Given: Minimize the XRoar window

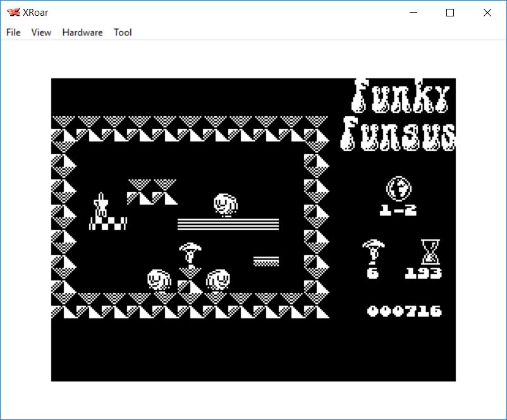Looking at the screenshot, I should 413,13.
